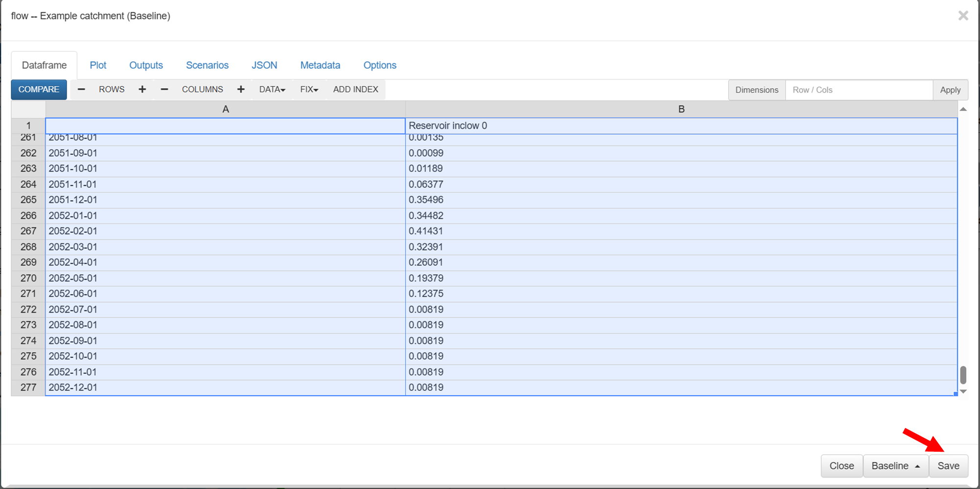Viewport: 980px width, 489px height.
Task: Click ADD INDEX in the toolbar
Action: [355, 89]
